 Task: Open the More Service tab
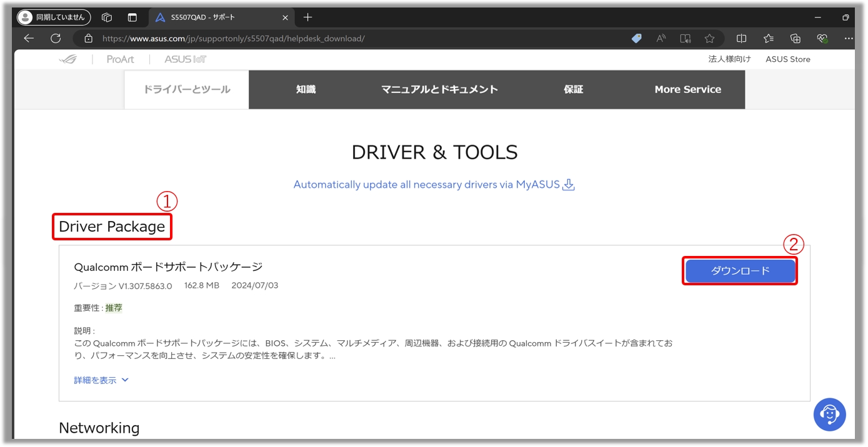pos(688,89)
